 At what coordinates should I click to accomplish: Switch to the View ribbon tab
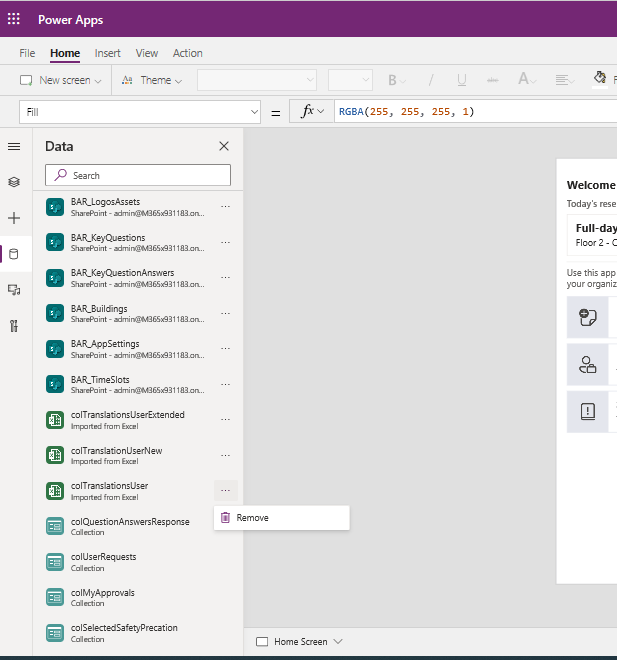click(146, 53)
